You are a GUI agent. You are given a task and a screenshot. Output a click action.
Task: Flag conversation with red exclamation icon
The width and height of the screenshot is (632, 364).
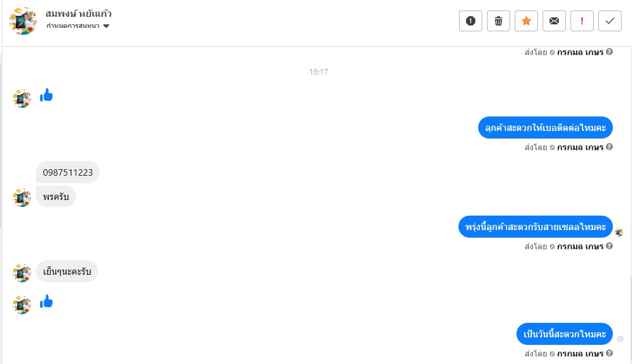coord(582,21)
